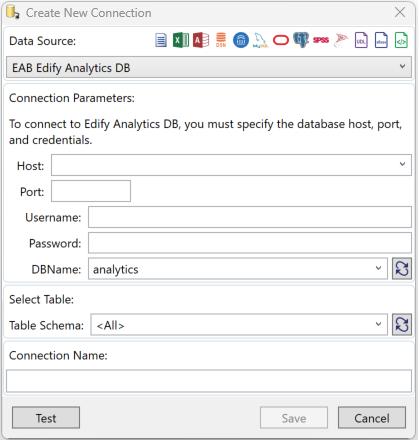Expand the Host dropdown arrow
The height and width of the screenshot is (440, 418).
coord(402,164)
